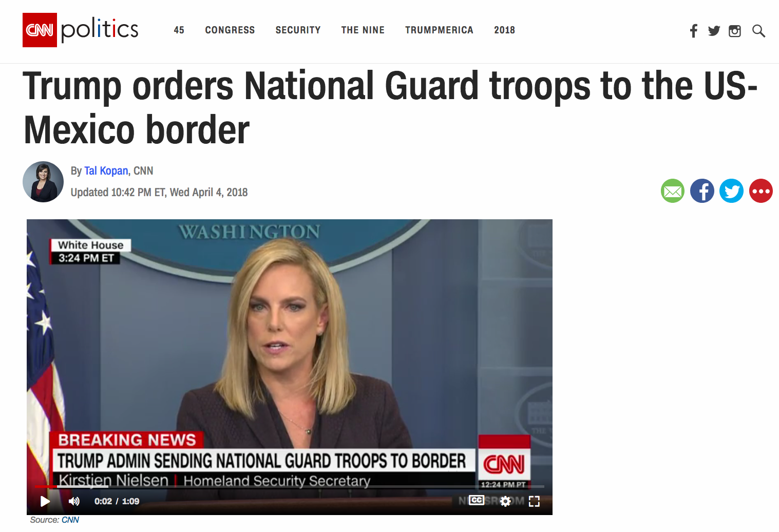Open CNN Twitter page in header
Image resolution: width=779 pixels, height=532 pixels.
coord(714,31)
